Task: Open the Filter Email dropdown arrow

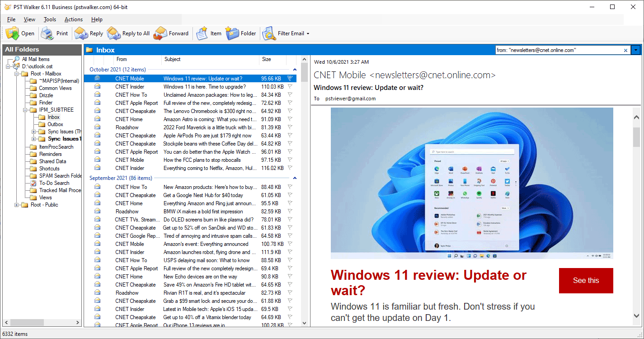Action: (x=308, y=33)
